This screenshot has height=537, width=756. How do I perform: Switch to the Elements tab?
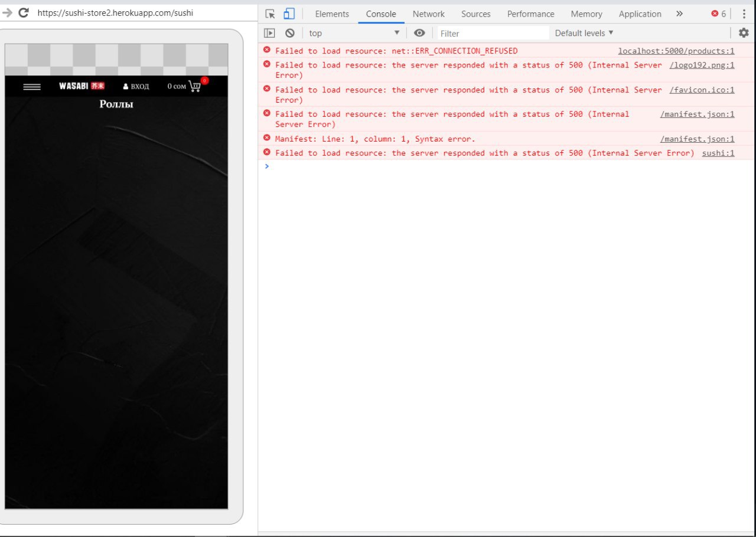332,14
